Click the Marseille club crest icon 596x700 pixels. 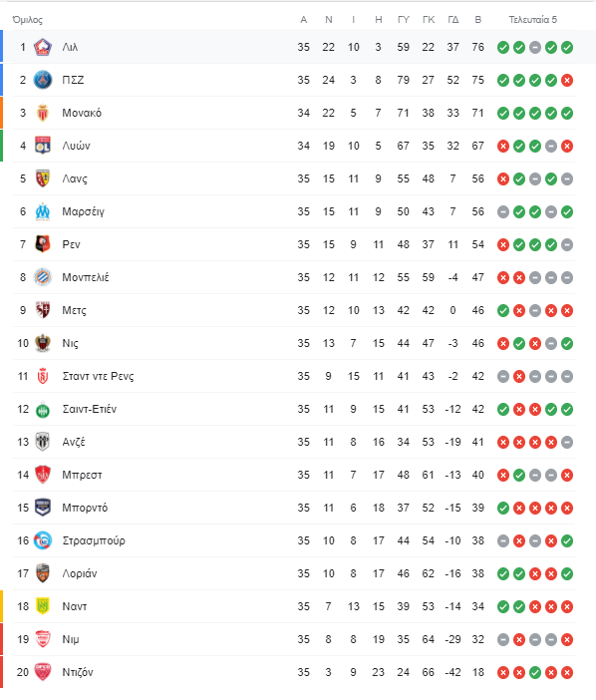[x=43, y=211]
